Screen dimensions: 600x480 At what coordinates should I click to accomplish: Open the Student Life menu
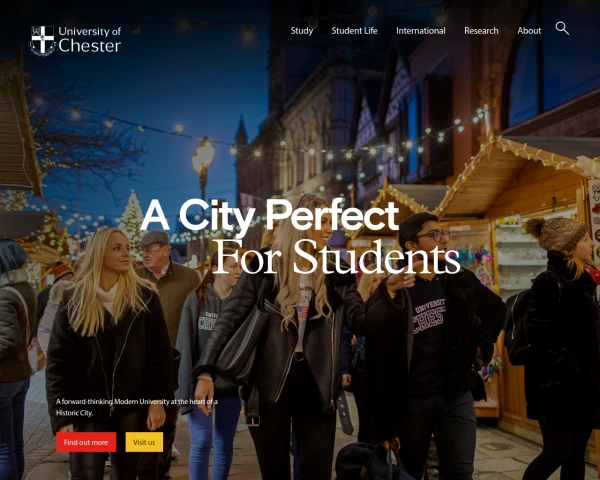click(354, 31)
